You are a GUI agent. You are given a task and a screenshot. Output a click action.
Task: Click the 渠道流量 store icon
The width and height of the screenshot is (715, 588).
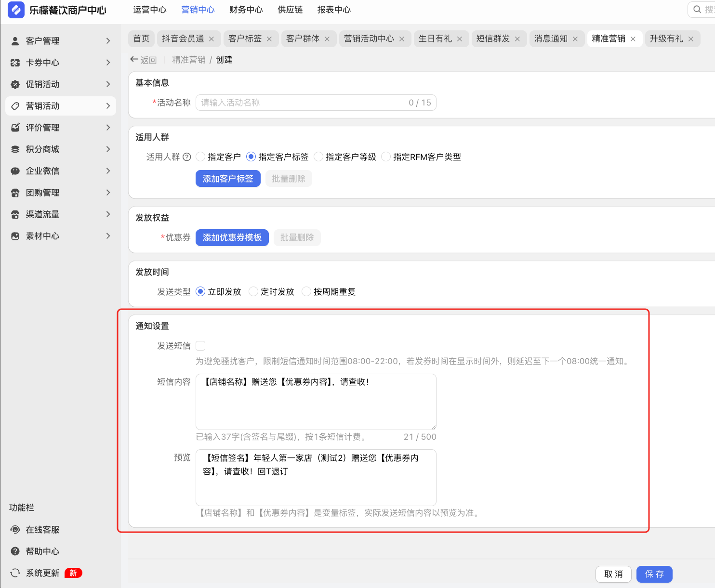(x=15, y=214)
